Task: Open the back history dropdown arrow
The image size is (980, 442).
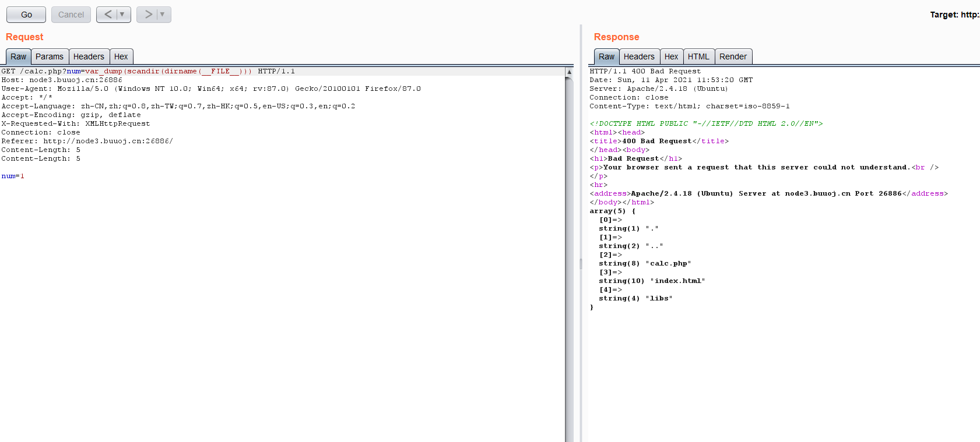Action: [x=122, y=15]
